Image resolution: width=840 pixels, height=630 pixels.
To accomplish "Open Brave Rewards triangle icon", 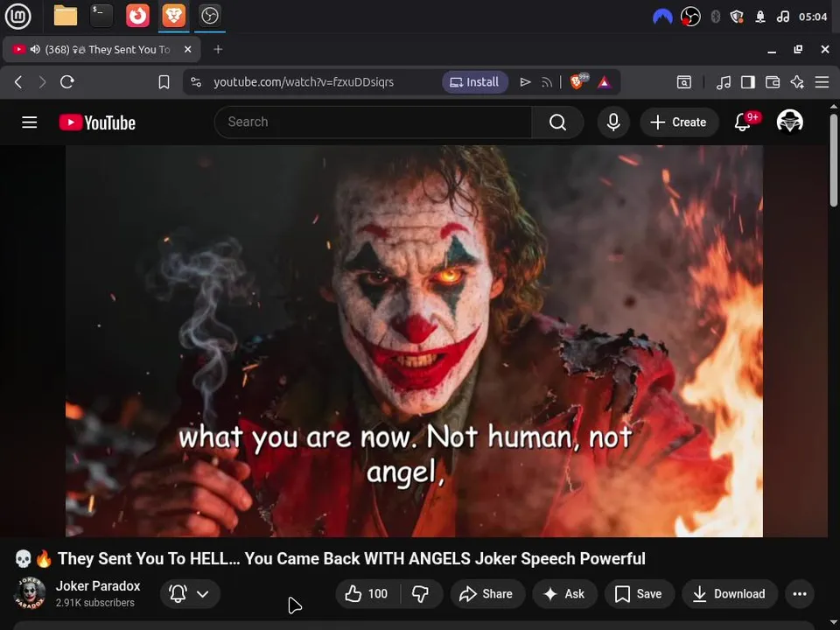I will [605, 82].
